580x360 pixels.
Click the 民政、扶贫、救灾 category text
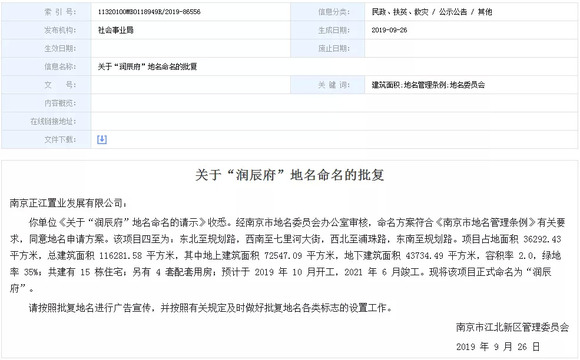[x=400, y=12]
